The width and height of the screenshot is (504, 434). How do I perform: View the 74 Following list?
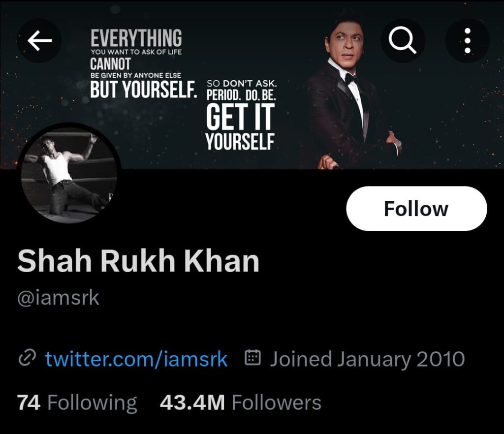[x=77, y=403]
